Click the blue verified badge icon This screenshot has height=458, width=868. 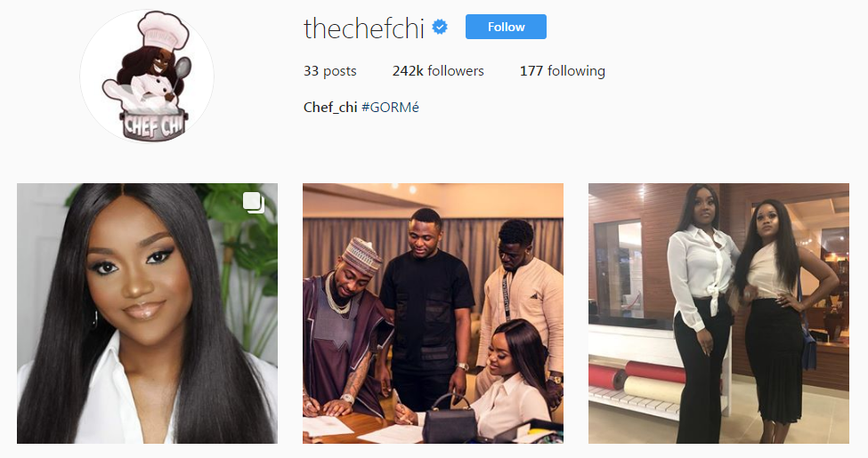pyautogui.click(x=440, y=27)
